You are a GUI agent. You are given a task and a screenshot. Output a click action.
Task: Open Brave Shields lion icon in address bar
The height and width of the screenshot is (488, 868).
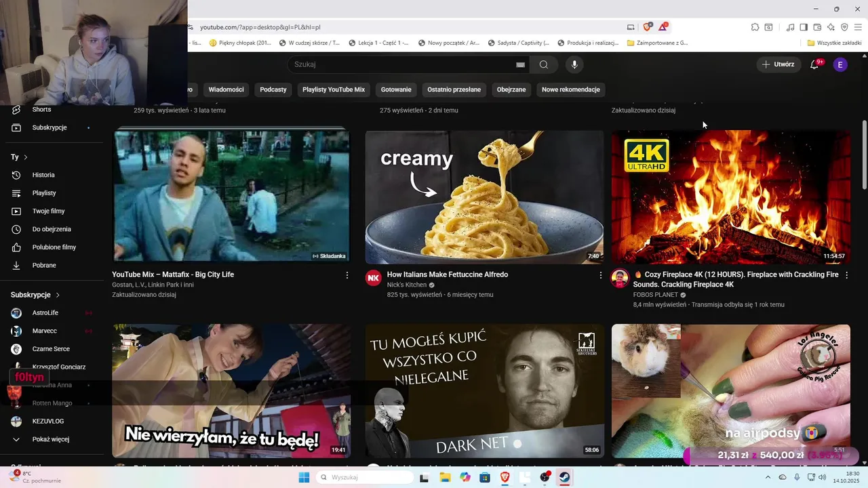tap(647, 27)
